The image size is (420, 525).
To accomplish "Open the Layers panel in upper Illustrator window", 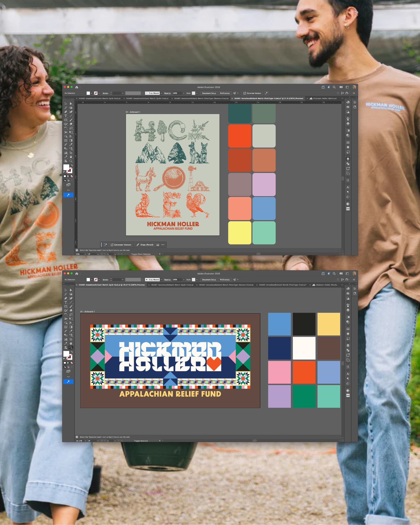I will point(348,159).
